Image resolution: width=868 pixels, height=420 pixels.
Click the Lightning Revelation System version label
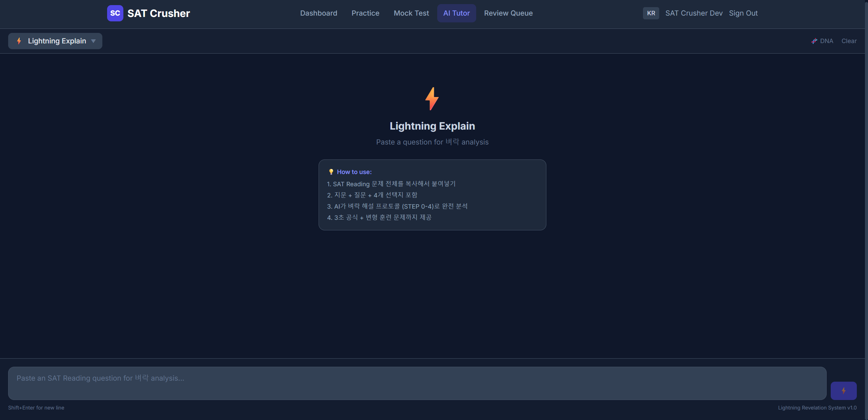pyautogui.click(x=817, y=407)
